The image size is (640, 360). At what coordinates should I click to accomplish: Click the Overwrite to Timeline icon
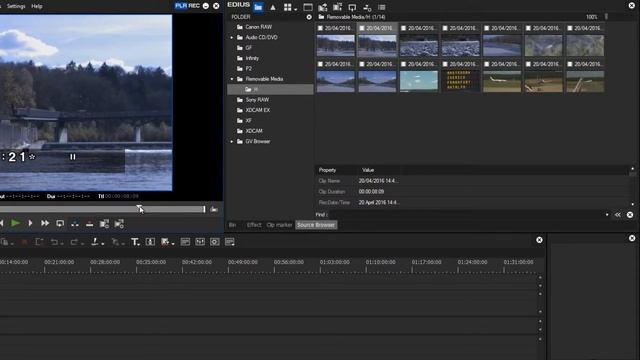coord(119,223)
